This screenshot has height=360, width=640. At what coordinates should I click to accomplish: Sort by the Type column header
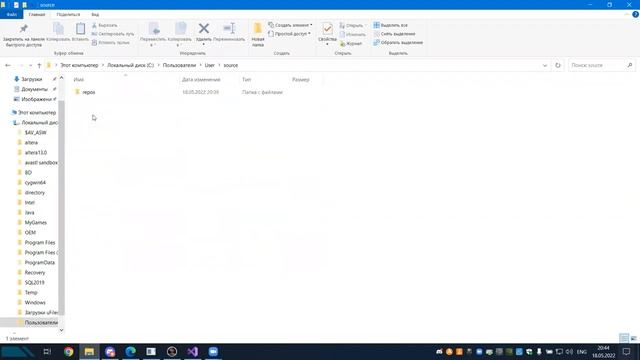[x=246, y=80]
